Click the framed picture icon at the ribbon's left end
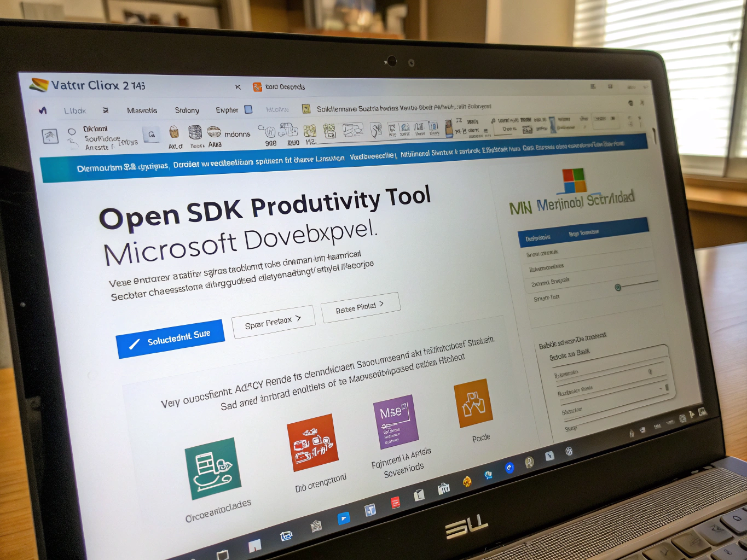The width and height of the screenshot is (747, 560). click(50, 135)
